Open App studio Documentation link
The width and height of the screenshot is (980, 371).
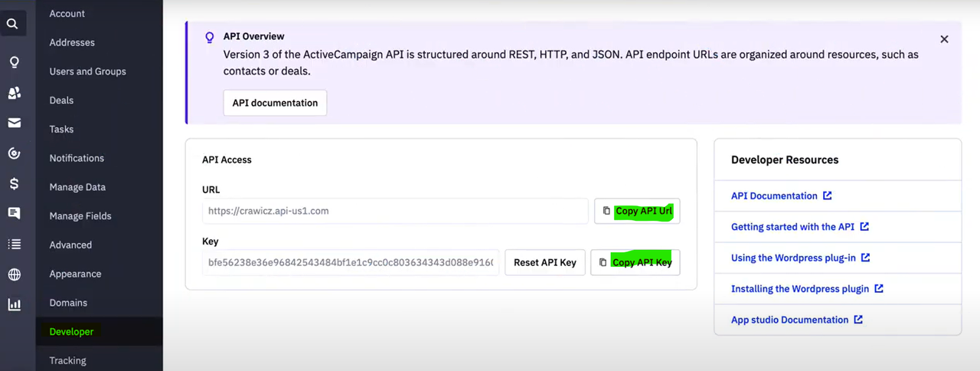(x=789, y=320)
